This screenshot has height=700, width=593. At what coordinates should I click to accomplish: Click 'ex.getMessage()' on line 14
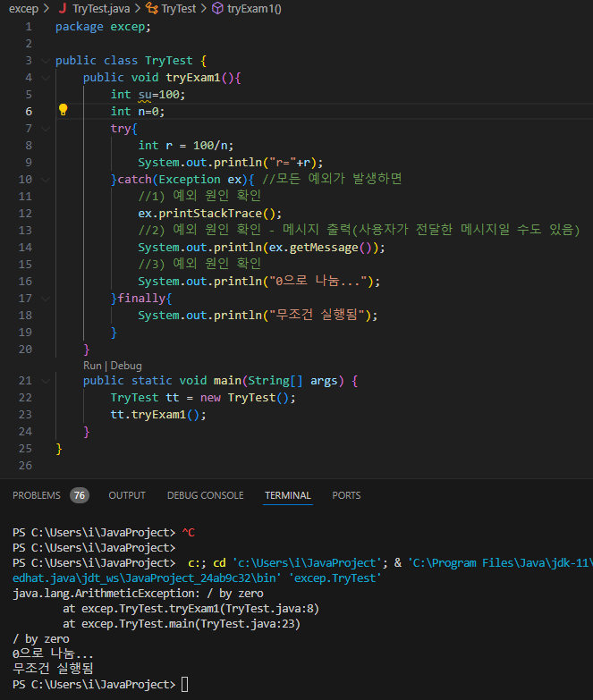point(320,248)
